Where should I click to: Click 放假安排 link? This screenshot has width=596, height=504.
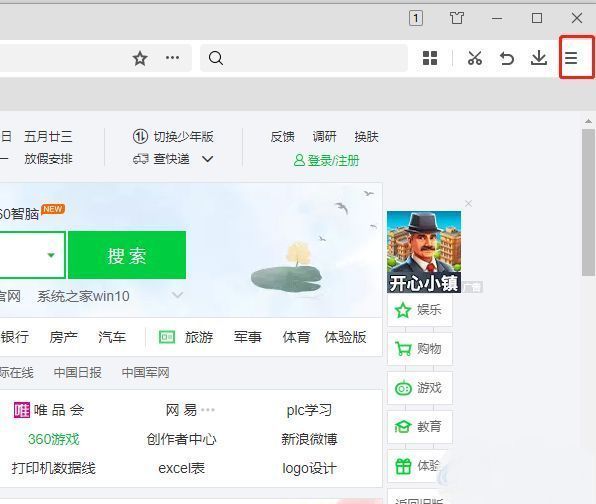pos(48,158)
